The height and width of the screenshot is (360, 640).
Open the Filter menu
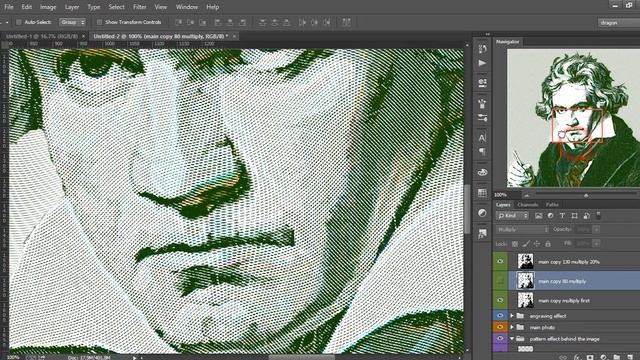click(140, 7)
